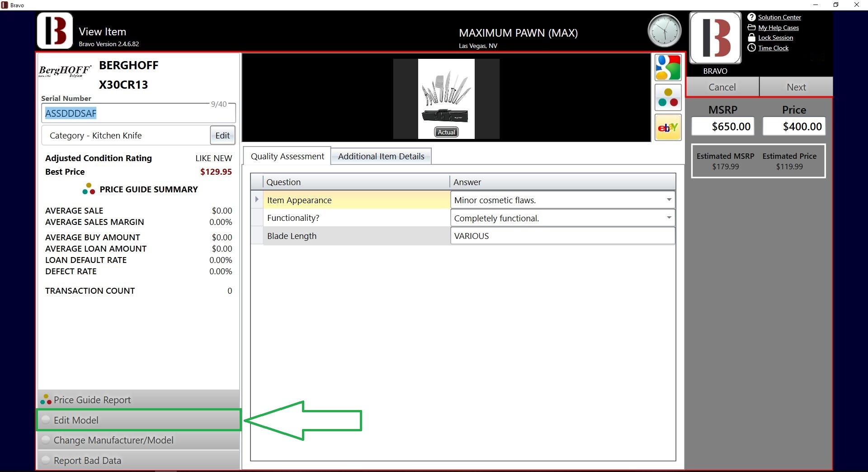Click the MAXIMUM PAWN (MAX) store title
Screen dimensions: 868x472
[518, 33]
